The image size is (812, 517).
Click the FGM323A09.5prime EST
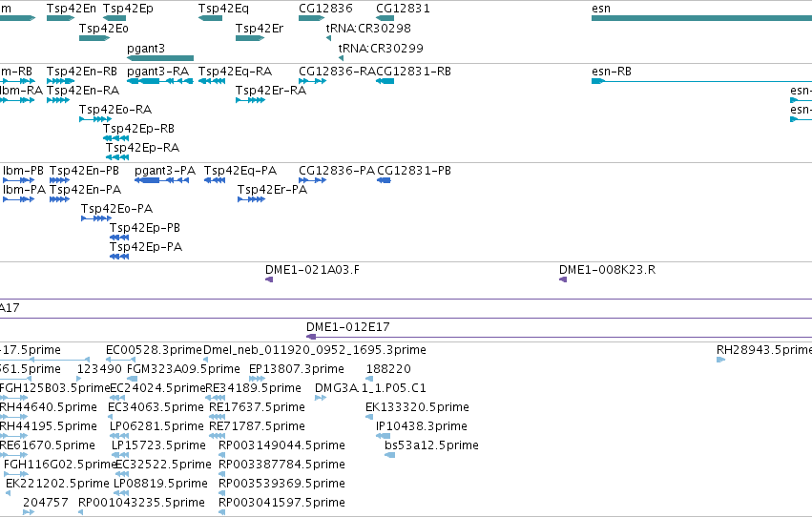point(133,379)
